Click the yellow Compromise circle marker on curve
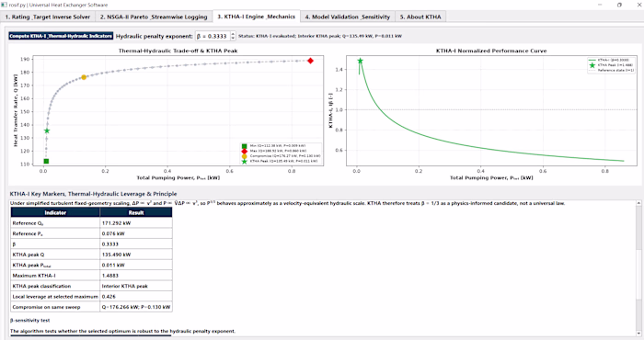The width and height of the screenshot is (644, 340). coord(84,77)
